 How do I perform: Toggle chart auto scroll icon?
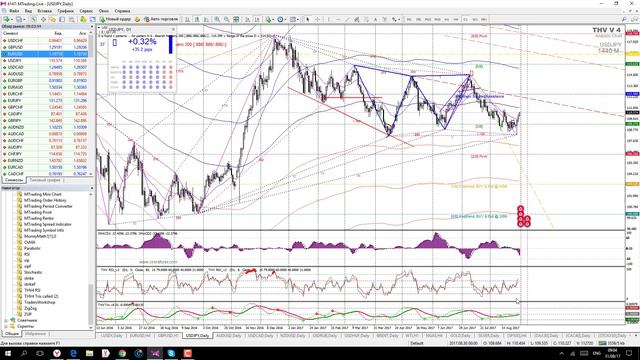pos(247,19)
